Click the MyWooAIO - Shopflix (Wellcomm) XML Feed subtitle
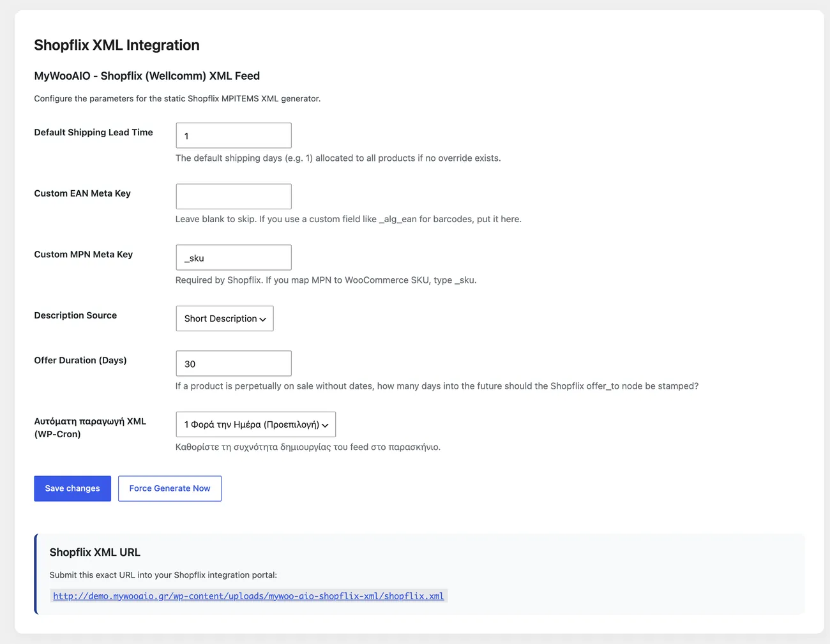 [147, 76]
